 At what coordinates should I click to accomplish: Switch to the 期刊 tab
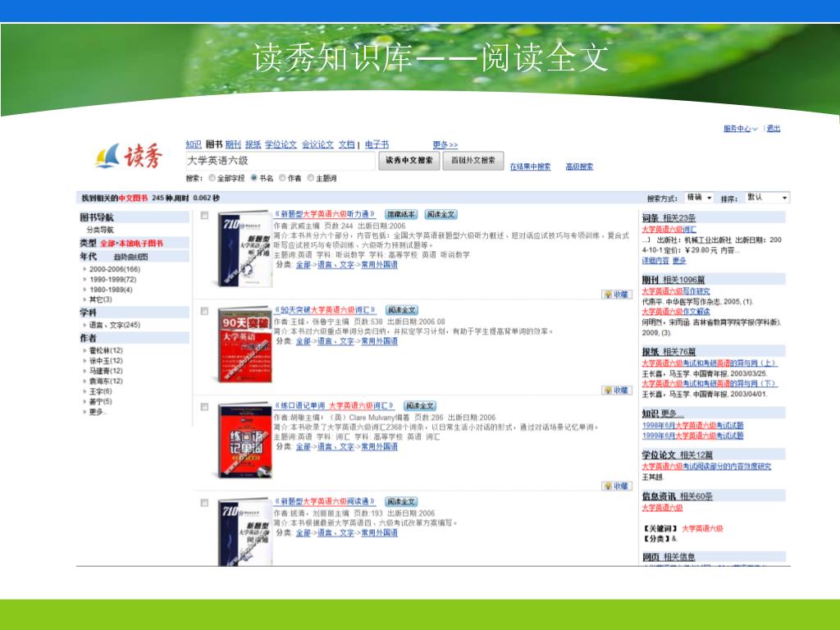(233, 144)
